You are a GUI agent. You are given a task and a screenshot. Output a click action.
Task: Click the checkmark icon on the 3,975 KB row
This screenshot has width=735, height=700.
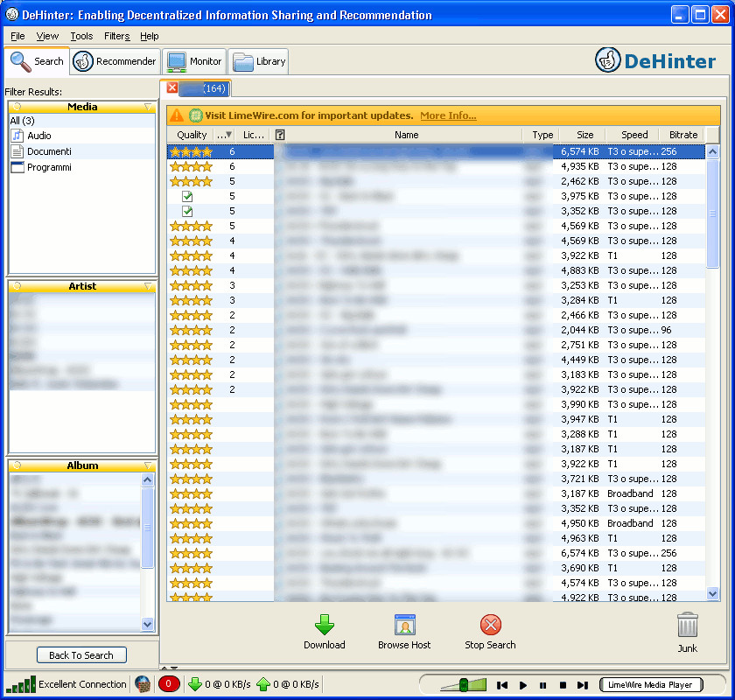click(x=187, y=196)
